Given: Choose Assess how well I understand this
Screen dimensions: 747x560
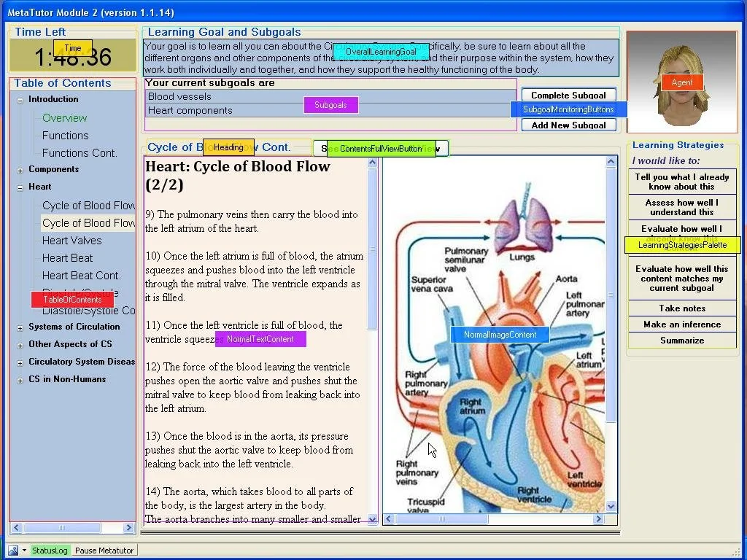Looking at the screenshot, I should 682,208.
